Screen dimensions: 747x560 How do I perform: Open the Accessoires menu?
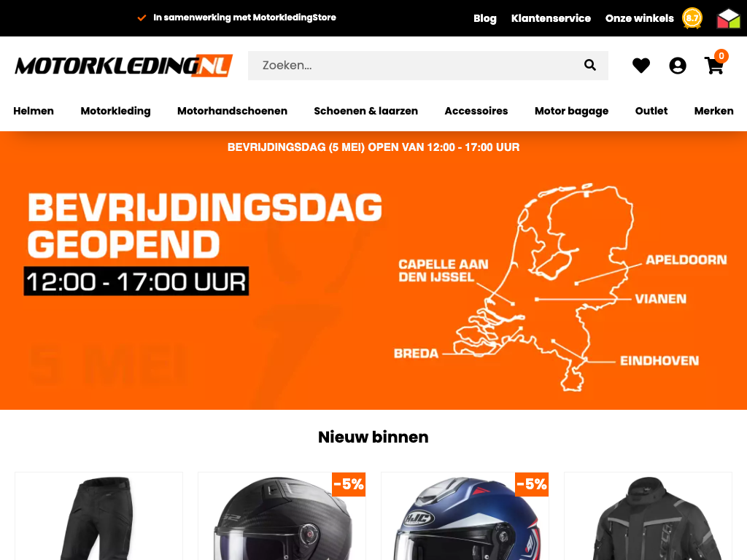476,111
